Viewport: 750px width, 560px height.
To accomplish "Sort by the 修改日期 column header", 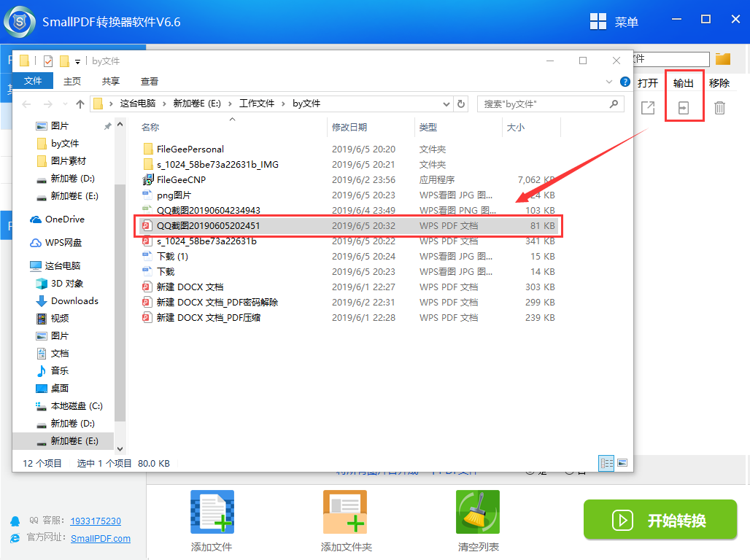I will click(349, 127).
